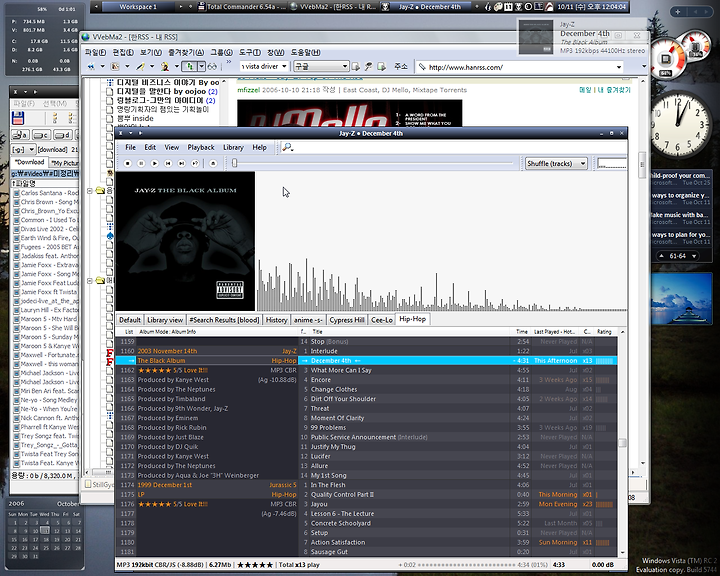Open the Help menu in the player
This screenshot has height=576, width=720.
pyautogui.click(x=259, y=147)
